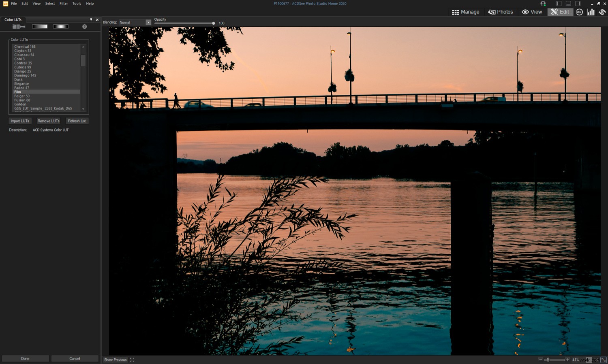Click the Import LUTs button
The width and height of the screenshot is (608, 364).
pyautogui.click(x=20, y=121)
